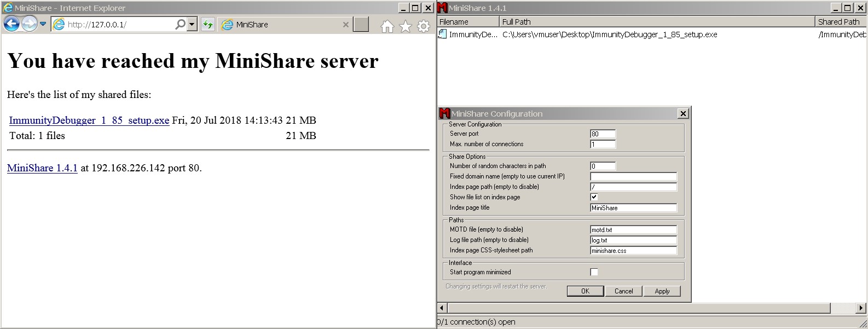
Task: Click the search magnifier icon in address bar
Action: pyautogui.click(x=180, y=25)
